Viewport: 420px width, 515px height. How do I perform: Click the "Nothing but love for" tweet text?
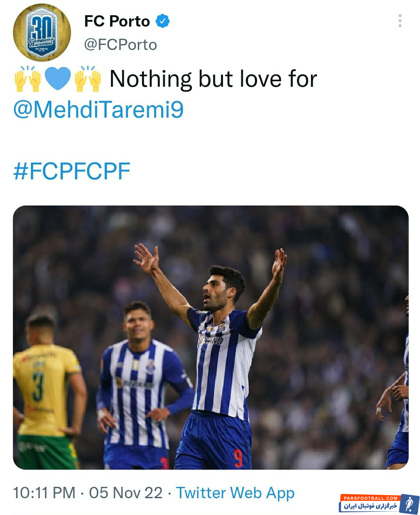[213, 79]
